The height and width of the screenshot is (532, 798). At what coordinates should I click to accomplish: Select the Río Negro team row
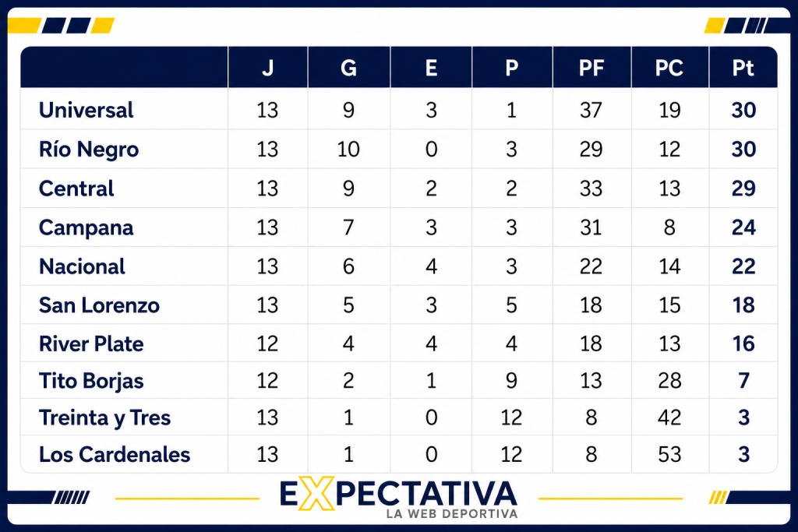point(399,149)
